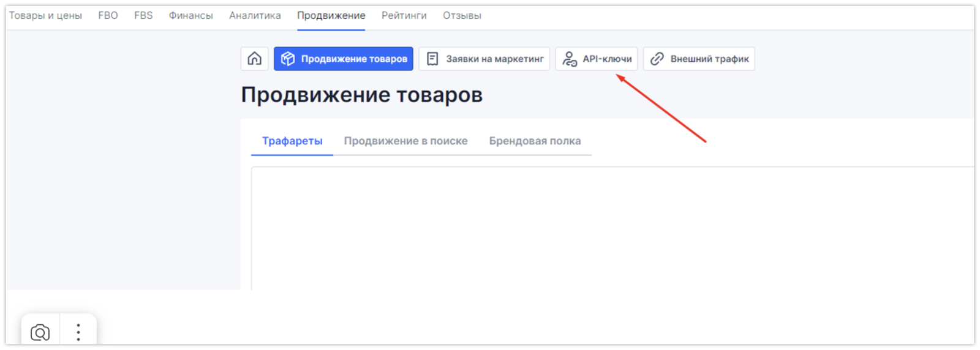
Task: Go to the home page icon button
Action: pyautogui.click(x=254, y=59)
